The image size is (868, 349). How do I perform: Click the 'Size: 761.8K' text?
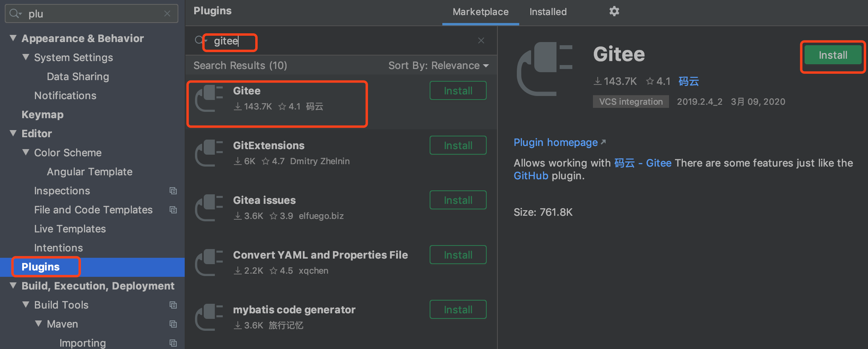click(543, 212)
